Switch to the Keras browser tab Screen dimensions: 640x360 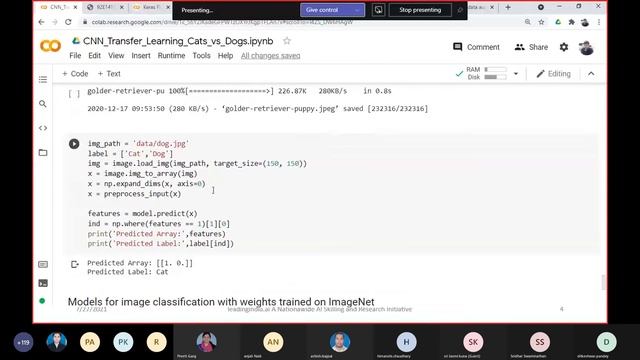150,7
